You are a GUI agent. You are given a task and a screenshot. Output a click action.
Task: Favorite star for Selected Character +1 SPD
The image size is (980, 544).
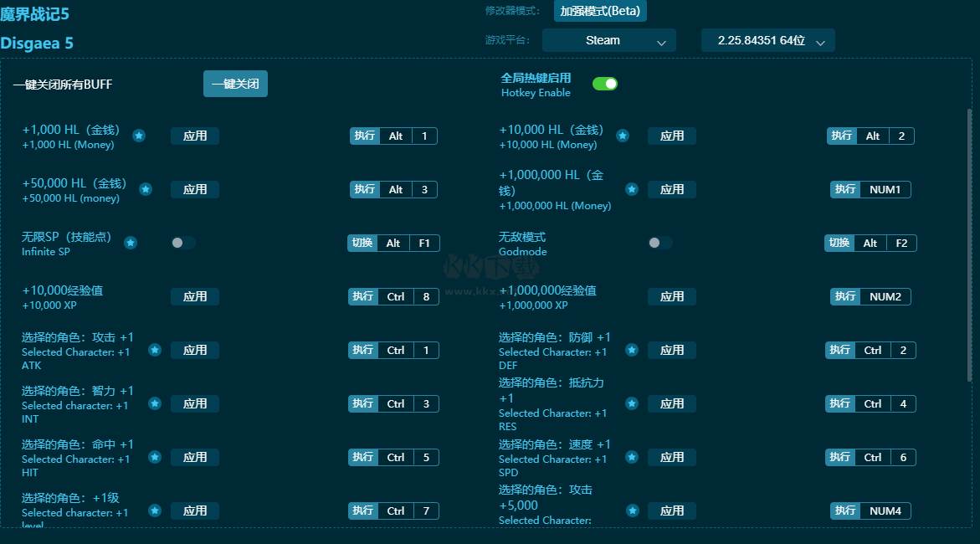tap(632, 457)
